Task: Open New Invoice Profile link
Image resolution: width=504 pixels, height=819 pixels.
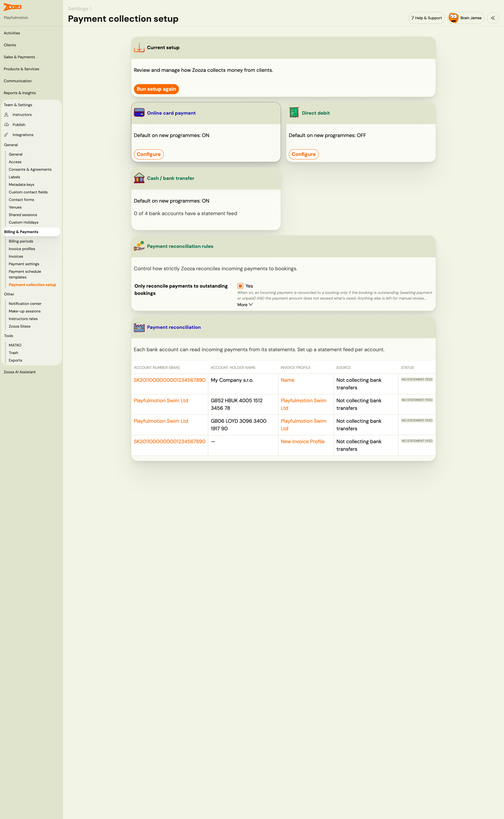Action: click(x=302, y=441)
